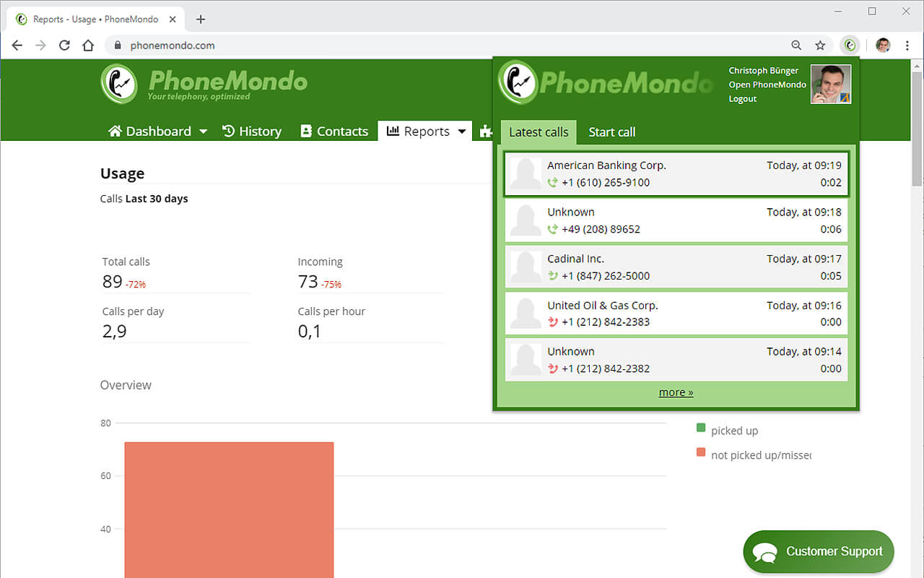
Task: Click the more » link
Action: [676, 392]
